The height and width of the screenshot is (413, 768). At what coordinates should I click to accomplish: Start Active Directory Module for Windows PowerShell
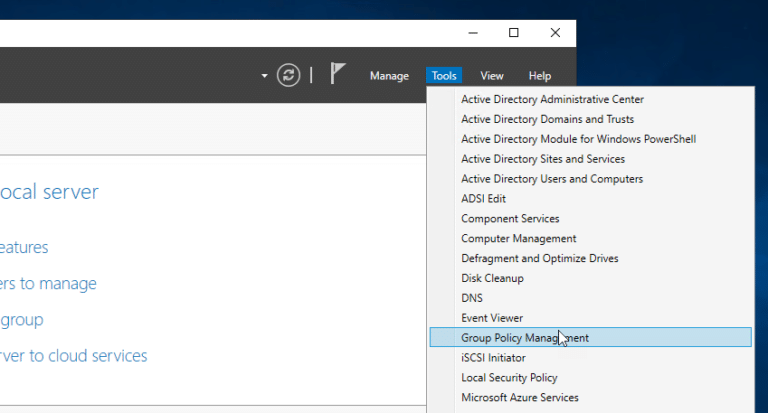578,139
